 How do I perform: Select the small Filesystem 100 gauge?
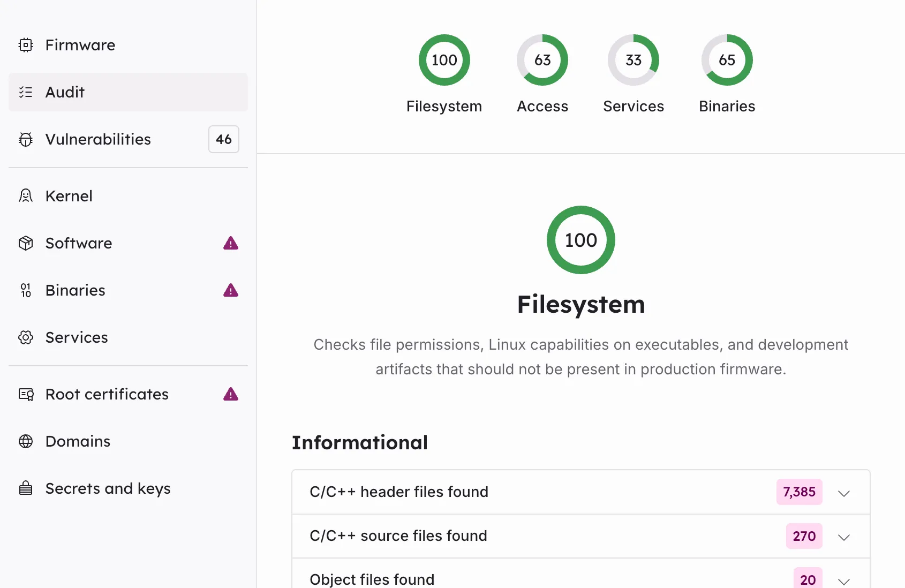[444, 60]
